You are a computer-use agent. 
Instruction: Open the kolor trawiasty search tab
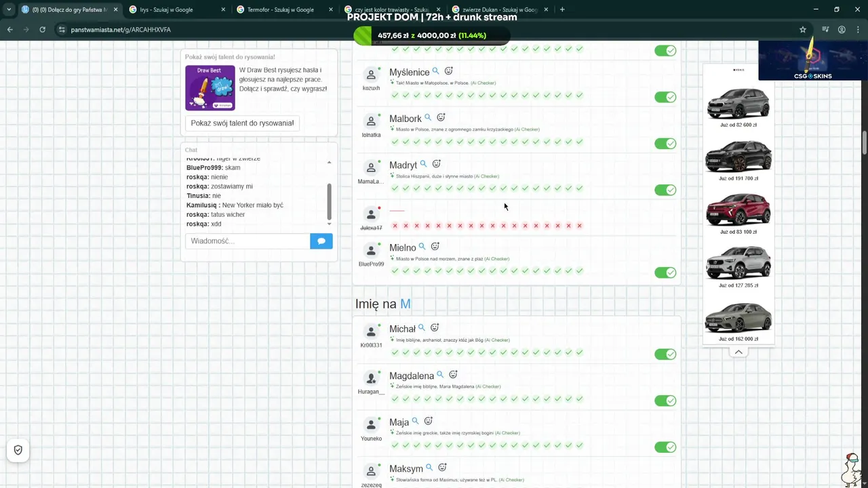click(392, 9)
